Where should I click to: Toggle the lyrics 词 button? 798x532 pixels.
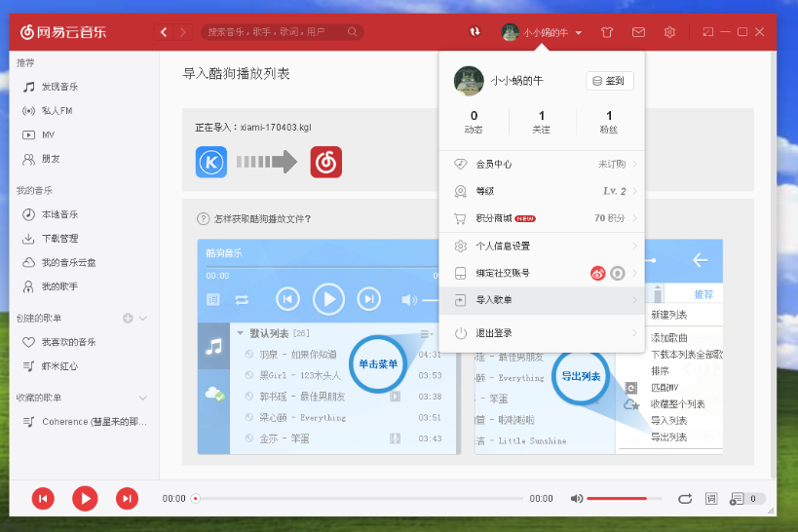tap(711, 499)
